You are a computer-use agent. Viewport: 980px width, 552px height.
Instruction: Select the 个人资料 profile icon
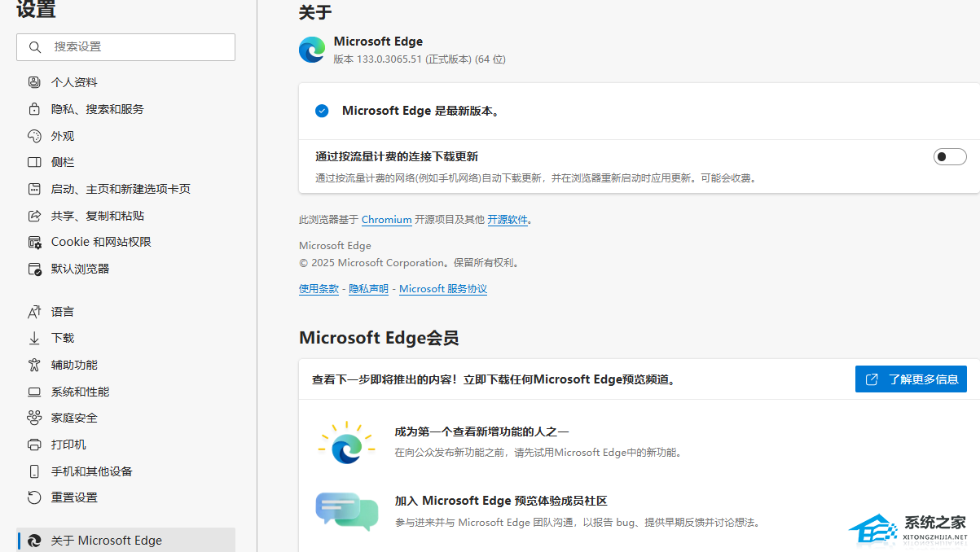pos(33,81)
